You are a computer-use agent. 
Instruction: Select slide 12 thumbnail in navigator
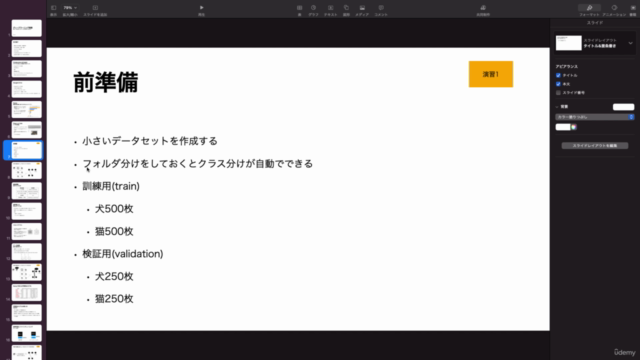pyautogui.click(x=27, y=252)
